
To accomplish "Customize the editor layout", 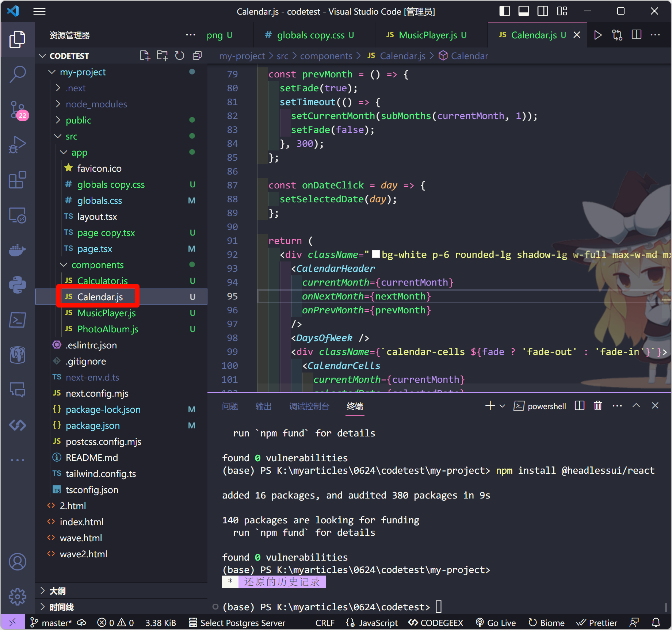I will coord(562,11).
